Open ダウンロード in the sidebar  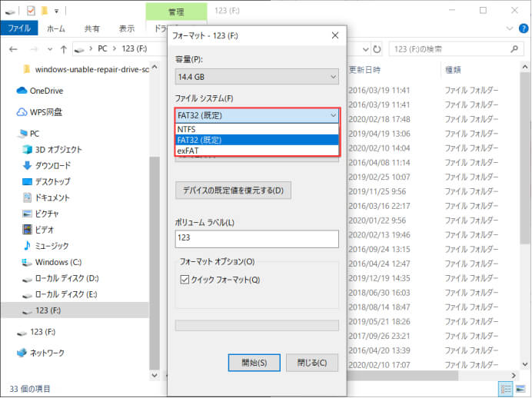click(x=46, y=165)
